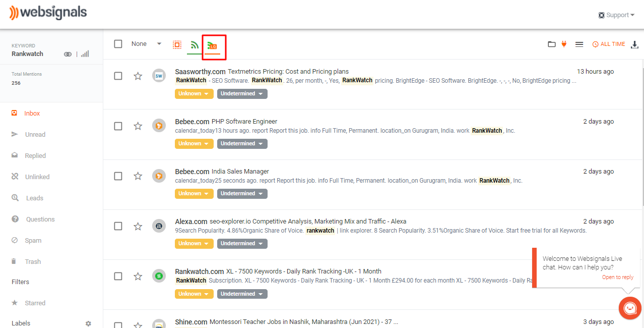Star the India Sales Manager mention
Screen dimensions: 644x328
(138, 176)
